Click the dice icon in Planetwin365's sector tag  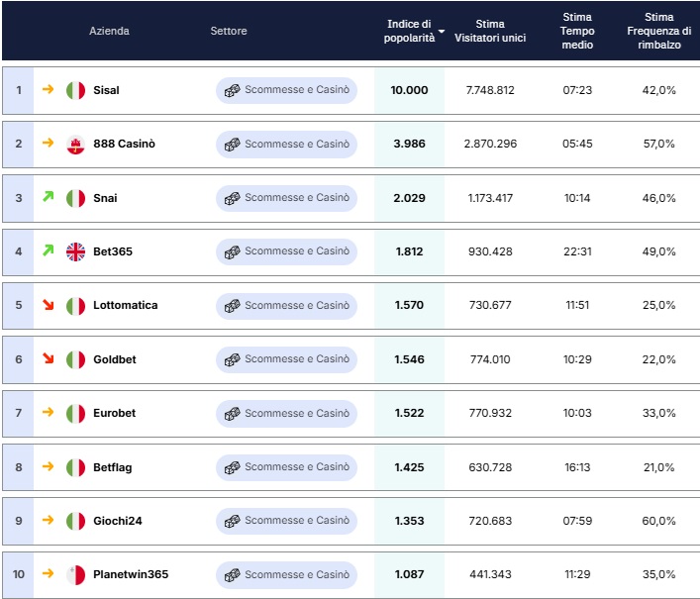(x=232, y=575)
